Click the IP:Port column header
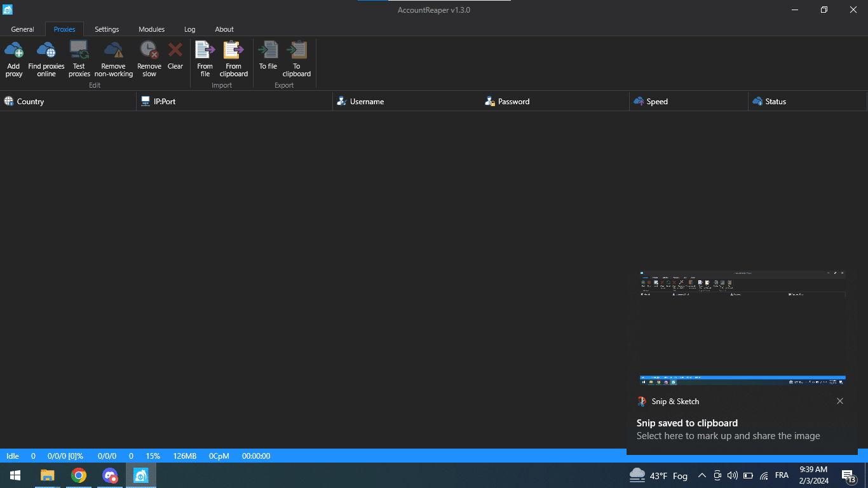The image size is (868, 488). [234, 101]
